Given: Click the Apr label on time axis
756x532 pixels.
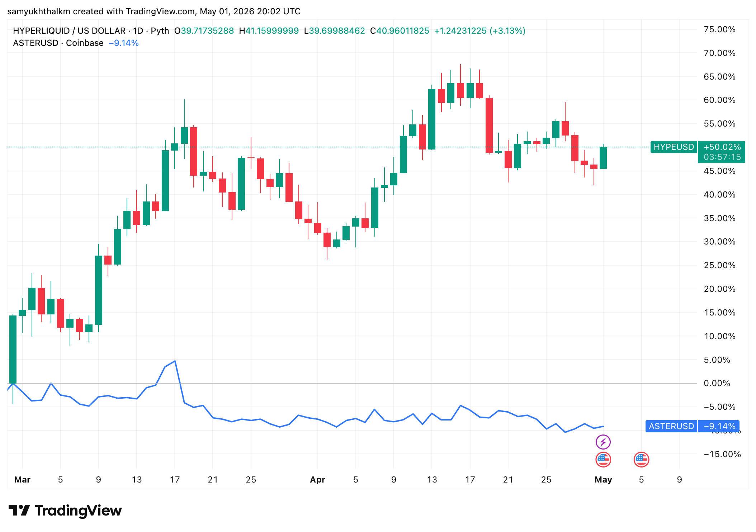Looking at the screenshot, I should 317,480.
